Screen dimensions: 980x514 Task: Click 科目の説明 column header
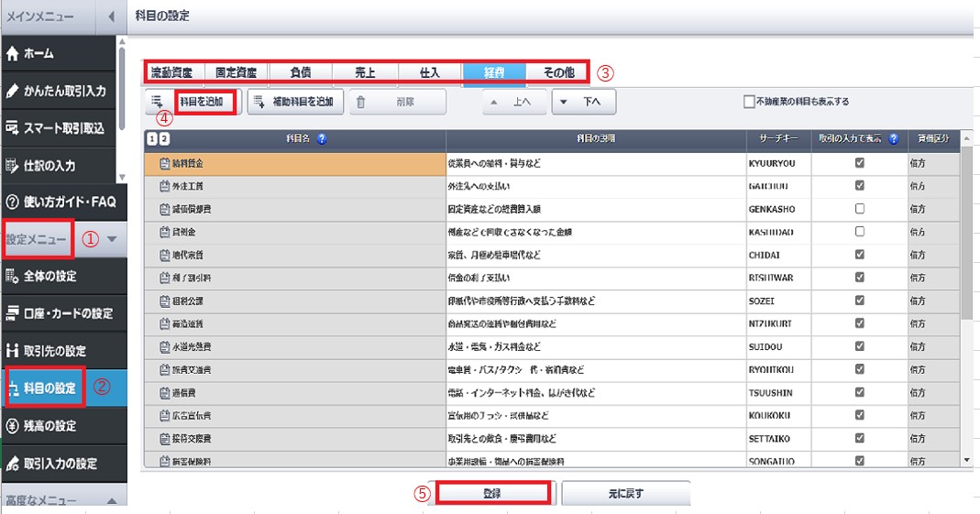point(596,138)
